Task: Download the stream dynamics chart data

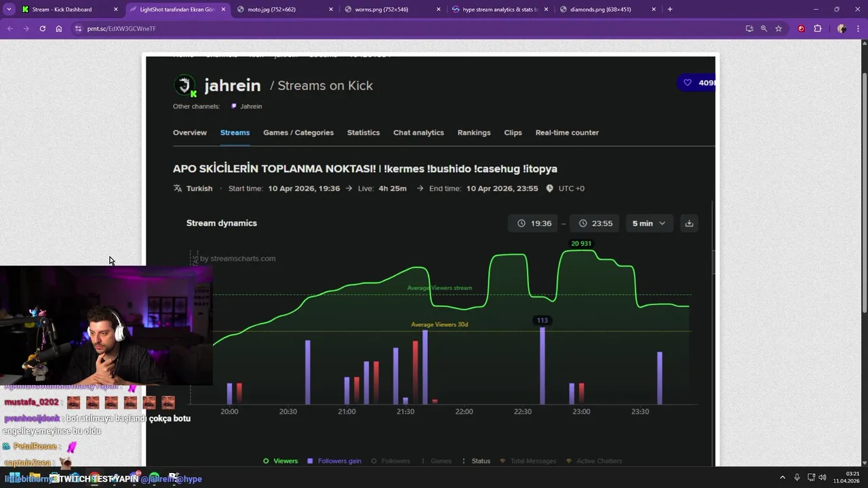Action: click(x=689, y=223)
